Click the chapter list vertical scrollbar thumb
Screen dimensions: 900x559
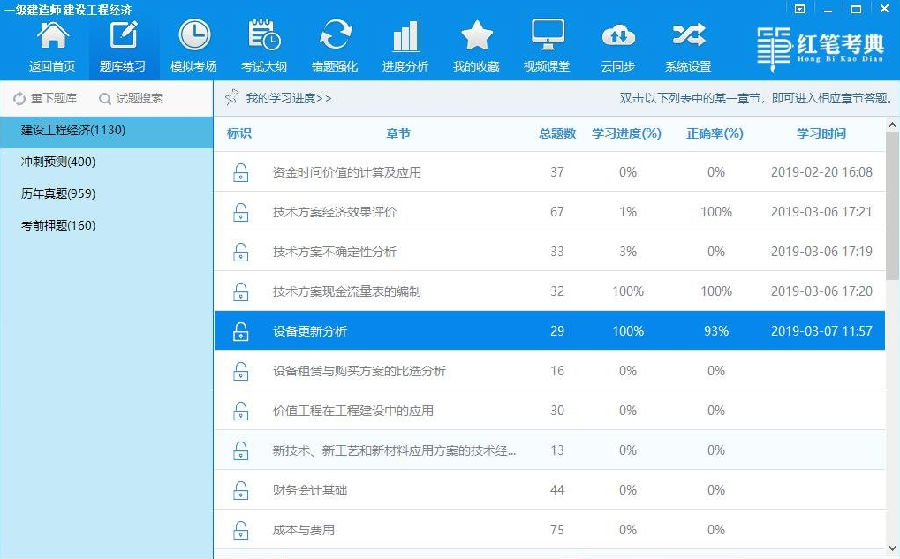tap(892, 205)
